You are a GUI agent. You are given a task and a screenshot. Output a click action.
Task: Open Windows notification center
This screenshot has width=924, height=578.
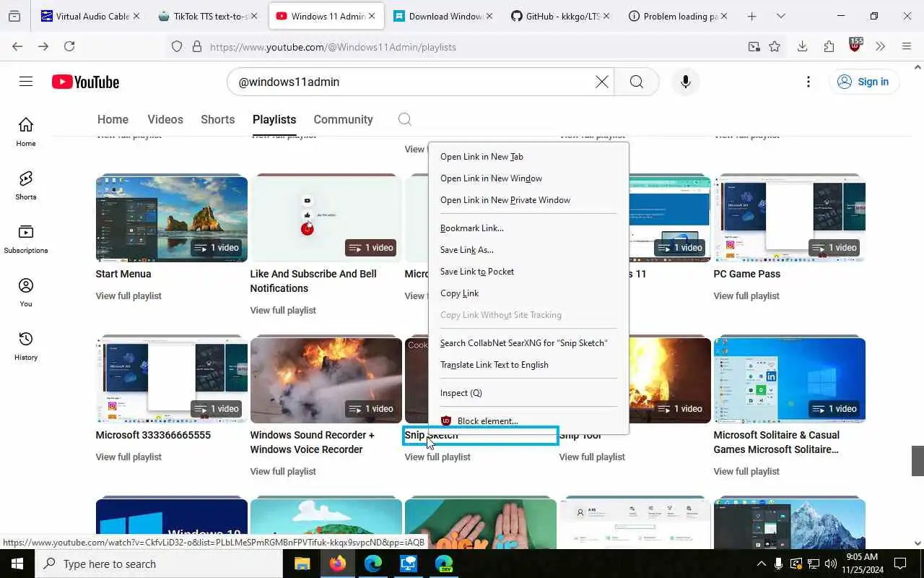point(900,564)
